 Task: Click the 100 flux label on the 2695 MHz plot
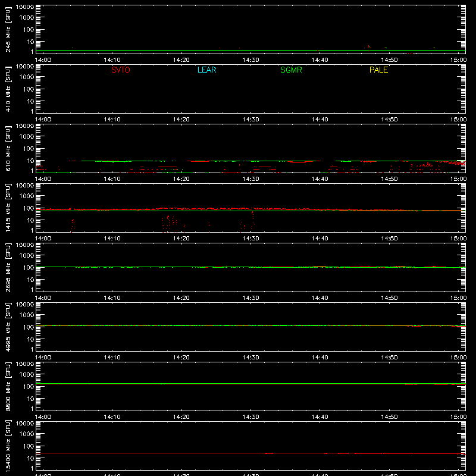pyautogui.click(x=29, y=268)
